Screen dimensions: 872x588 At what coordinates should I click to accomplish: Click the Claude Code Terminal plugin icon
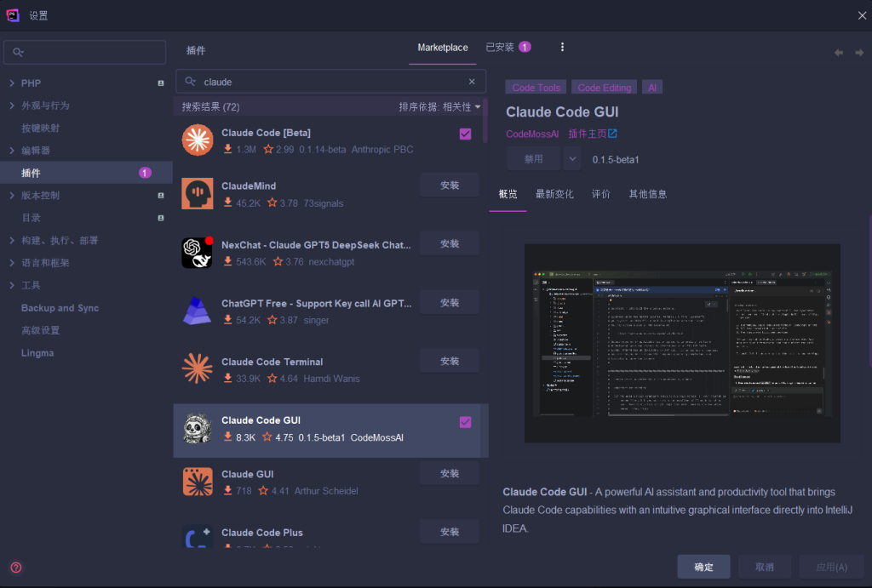tap(198, 369)
